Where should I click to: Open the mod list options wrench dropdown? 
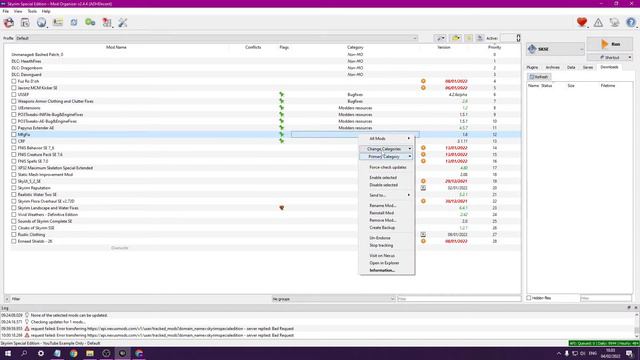tap(440, 38)
